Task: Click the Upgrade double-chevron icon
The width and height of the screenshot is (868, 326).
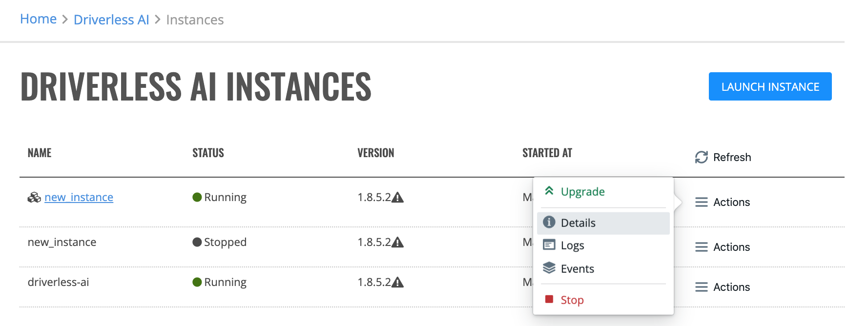Action: tap(549, 191)
